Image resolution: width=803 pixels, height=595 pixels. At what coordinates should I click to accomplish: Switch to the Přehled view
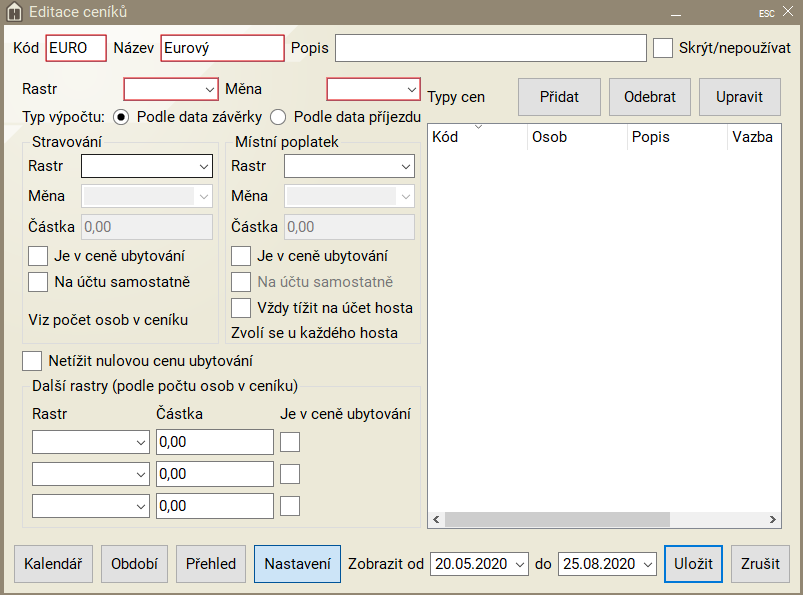click(211, 563)
